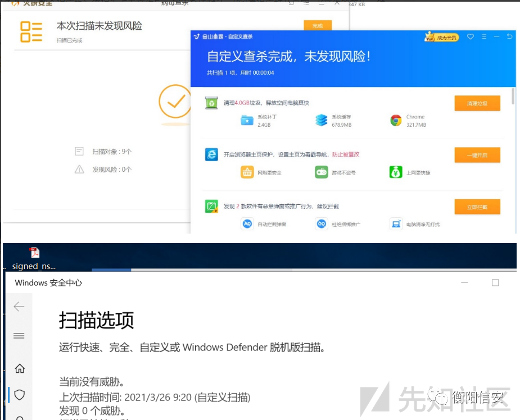The height and width of the screenshot is (420, 520).
Task: Click the green recycle bin cleanup icon
Action: (x=211, y=103)
